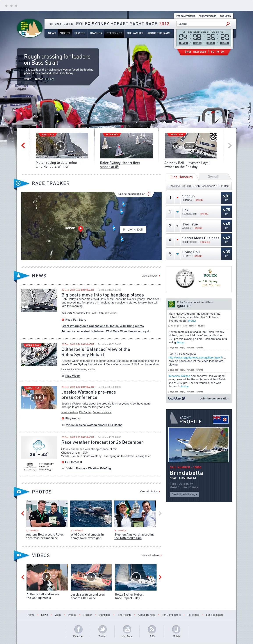Screen dimensions: 253x644
Task: Switch to Line Honours tab
Action: (182, 177)
